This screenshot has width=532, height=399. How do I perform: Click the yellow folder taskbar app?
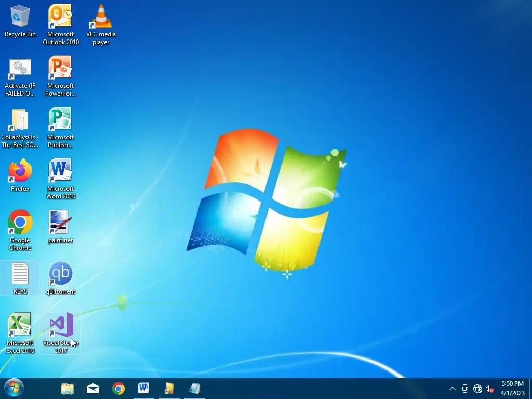[x=169, y=389]
